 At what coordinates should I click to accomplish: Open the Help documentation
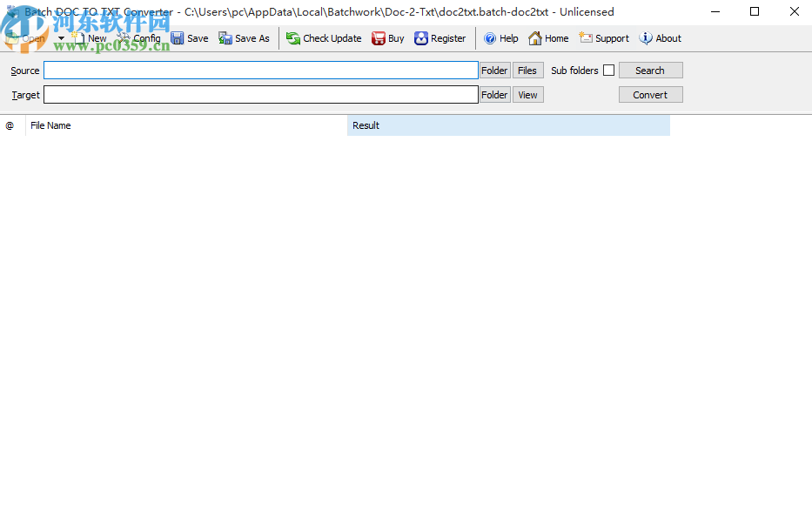pos(501,38)
